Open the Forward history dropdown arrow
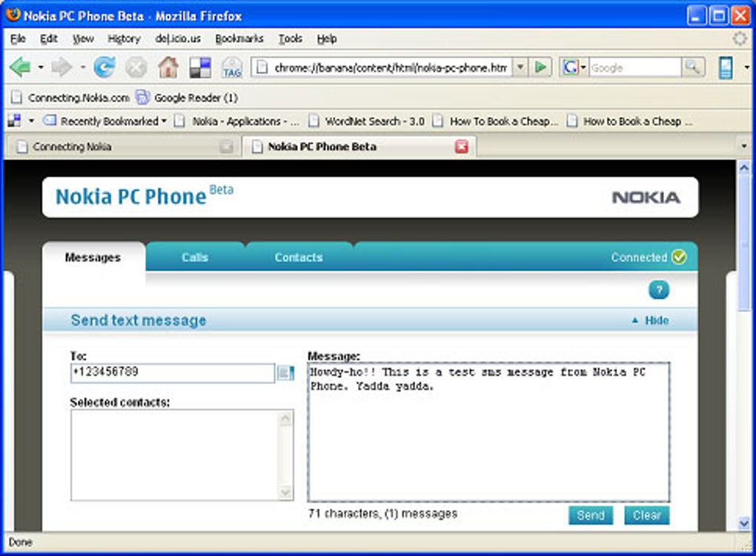 point(82,67)
